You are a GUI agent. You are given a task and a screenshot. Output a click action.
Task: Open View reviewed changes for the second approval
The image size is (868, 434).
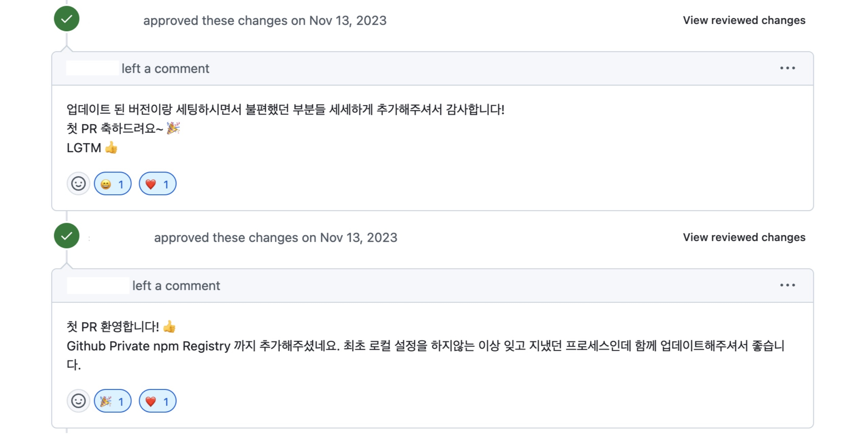pos(744,237)
